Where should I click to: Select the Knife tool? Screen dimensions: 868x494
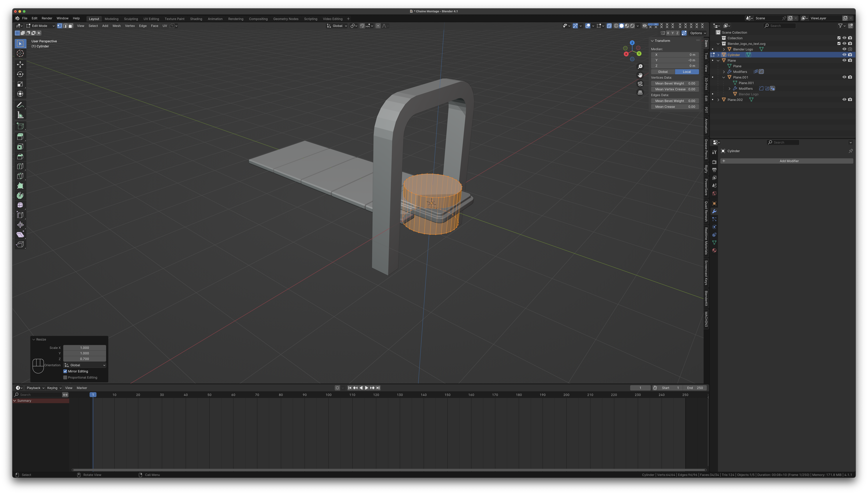pos(20,176)
